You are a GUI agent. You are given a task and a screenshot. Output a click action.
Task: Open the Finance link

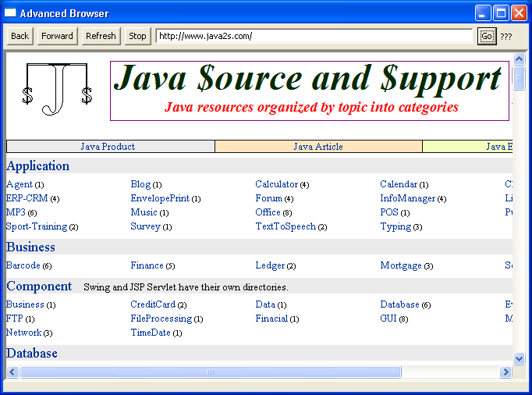(x=147, y=265)
